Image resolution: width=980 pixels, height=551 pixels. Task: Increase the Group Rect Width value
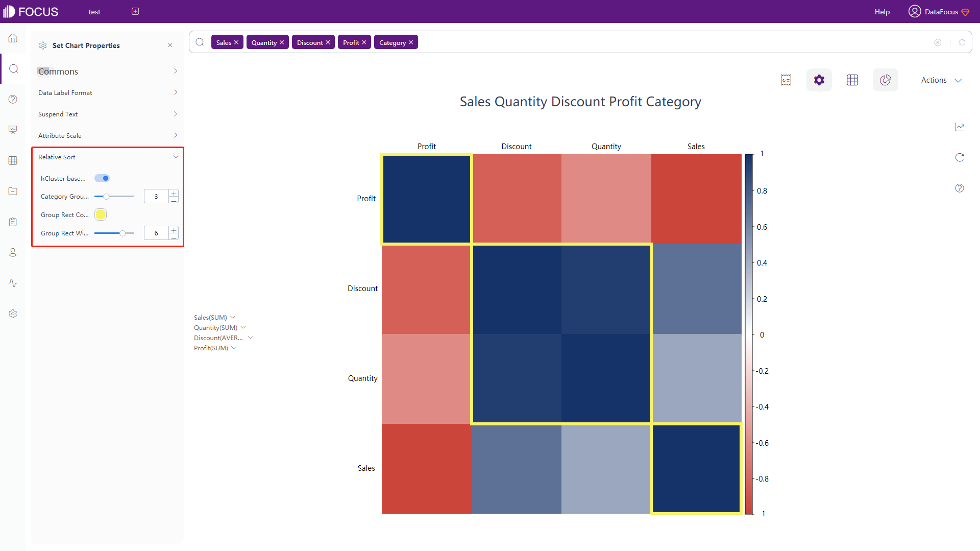pos(174,230)
